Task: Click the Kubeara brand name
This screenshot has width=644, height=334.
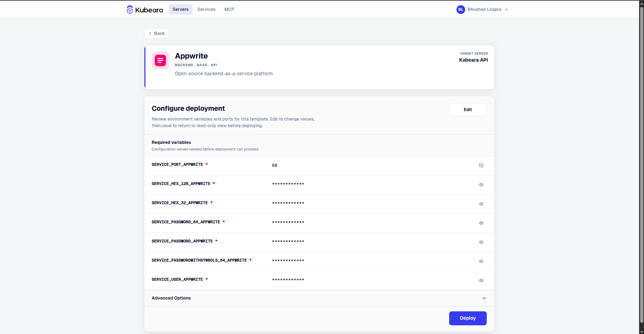Action: click(149, 10)
